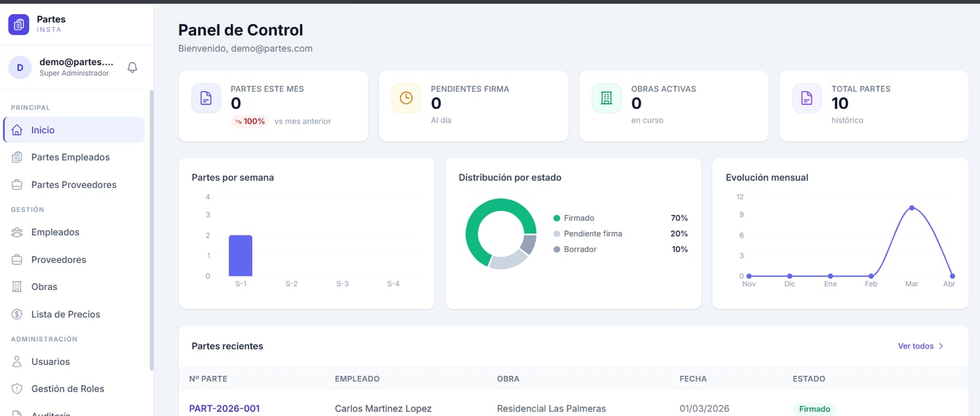This screenshot has height=416, width=980.
Task: Click the Lista de Precios dollar icon
Action: click(18, 314)
